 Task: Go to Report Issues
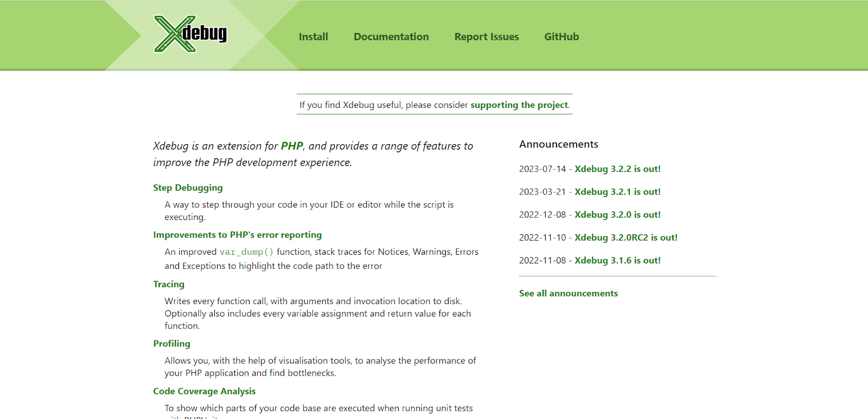pos(487,37)
